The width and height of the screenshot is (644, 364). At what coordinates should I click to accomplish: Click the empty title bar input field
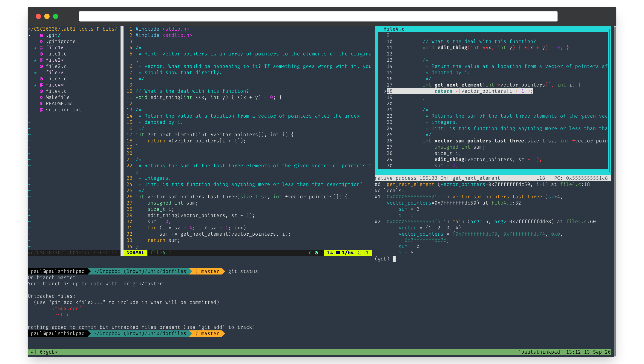[318, 16]
